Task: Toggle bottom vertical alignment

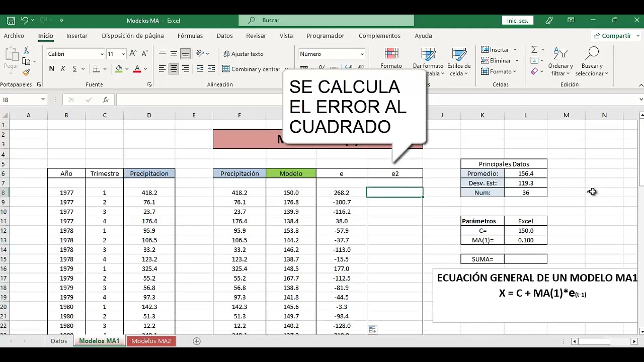Action: coord(185,53)
